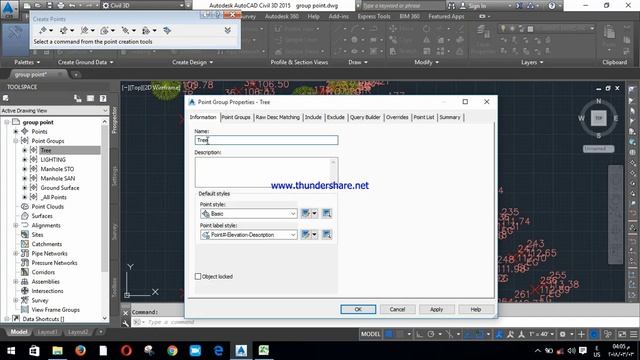Viewport: 640px width, 360px height.
Task: Collapse the Point Groups node
Action: 16,141
